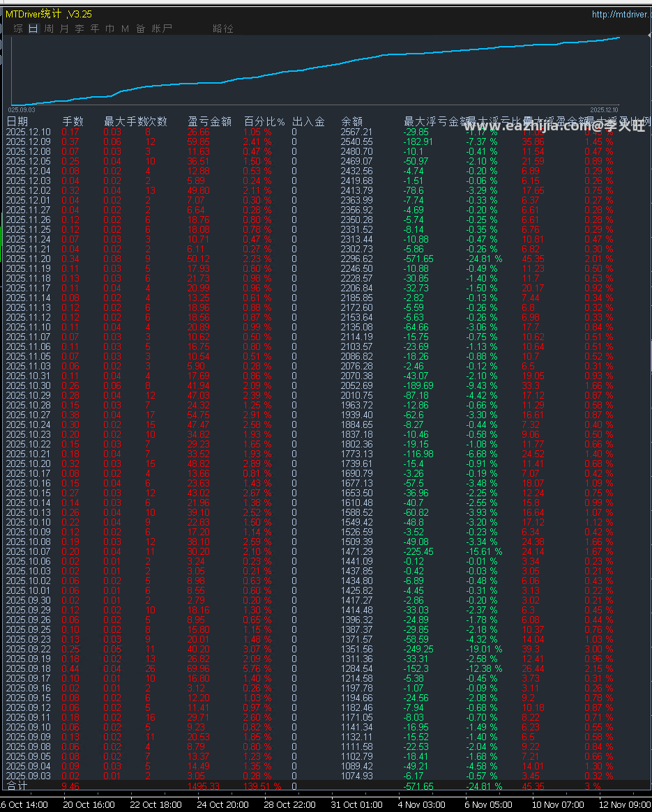Image resolution: width=652 pixels, height=812 pixels.
Task: Click the profit value 59.85
Action: [x=199, y=142]
